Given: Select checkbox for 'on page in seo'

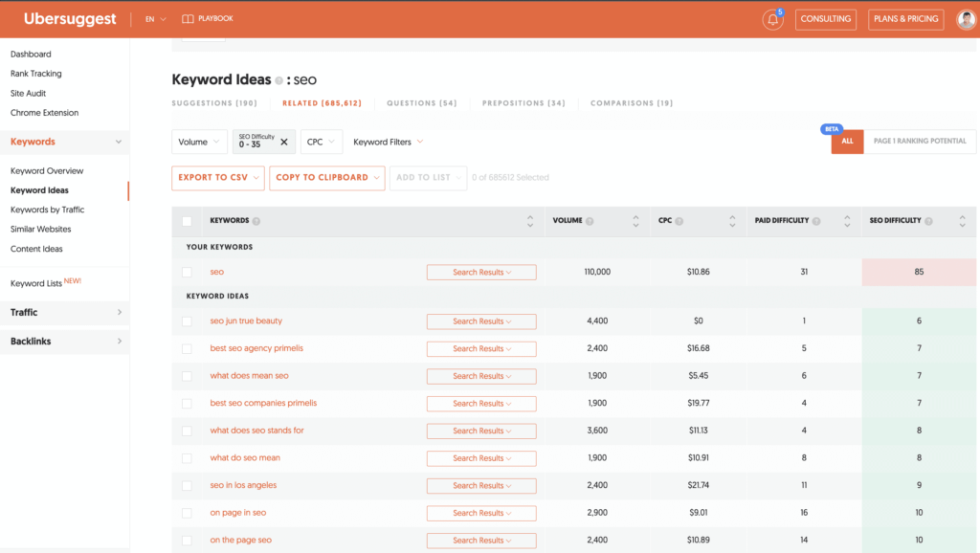Looking at the screenshot, I should tap(187, 513).
